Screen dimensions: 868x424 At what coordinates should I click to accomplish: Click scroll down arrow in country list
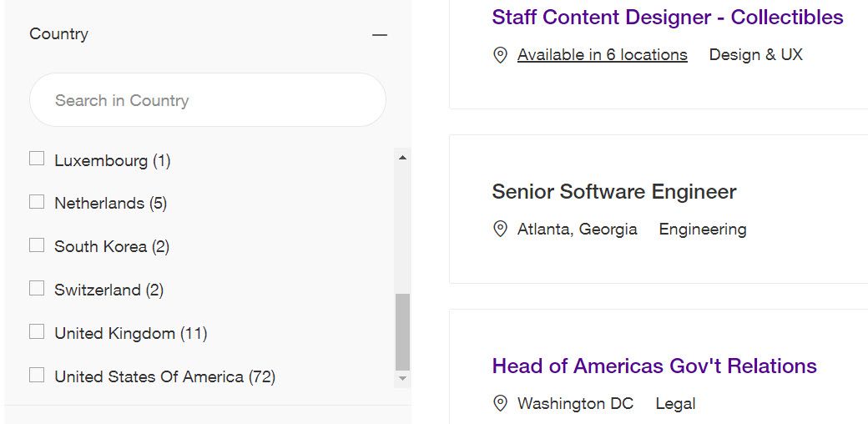tap(403, 378)
